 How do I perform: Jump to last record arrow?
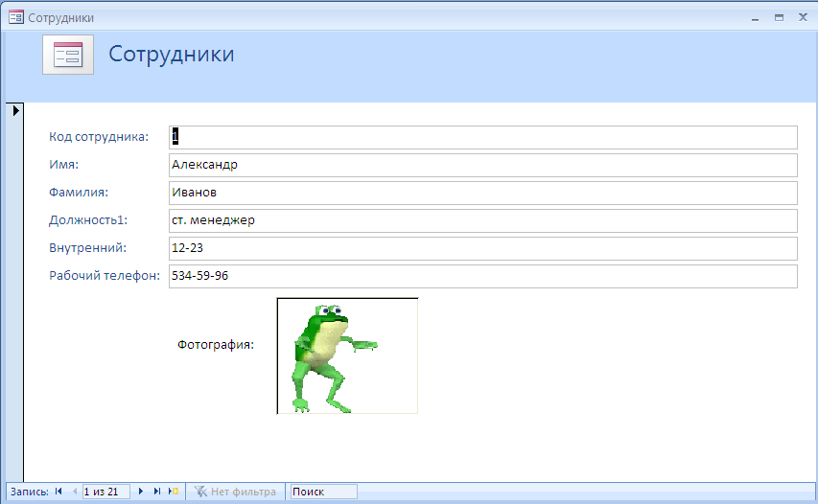(x=156, y=492)
